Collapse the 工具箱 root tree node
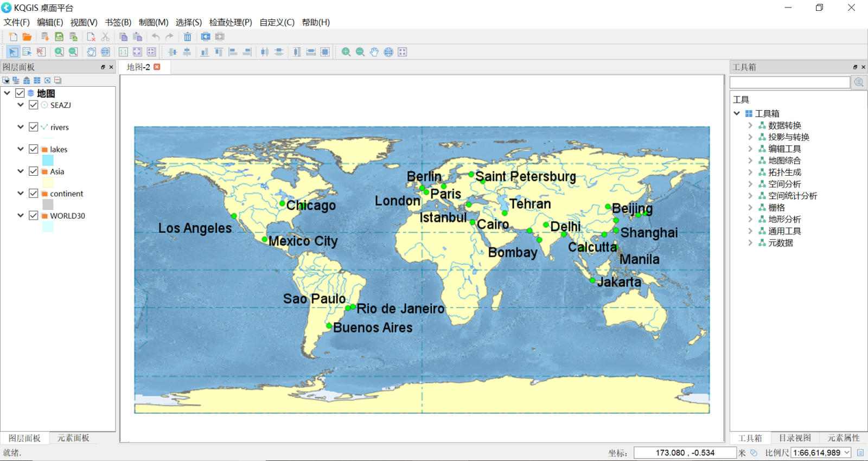The width and height of the screenshot is (868, 461). [737, 113]
